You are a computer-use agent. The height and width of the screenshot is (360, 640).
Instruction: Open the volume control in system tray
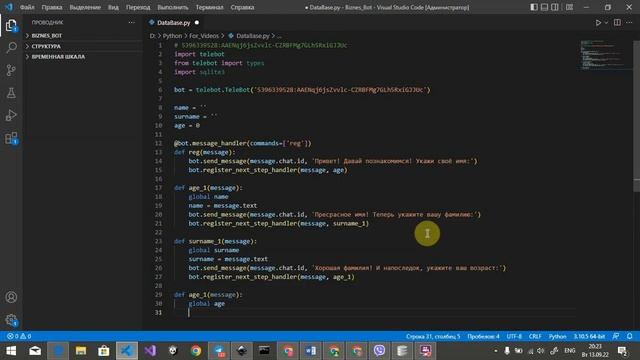pos(541,351)
